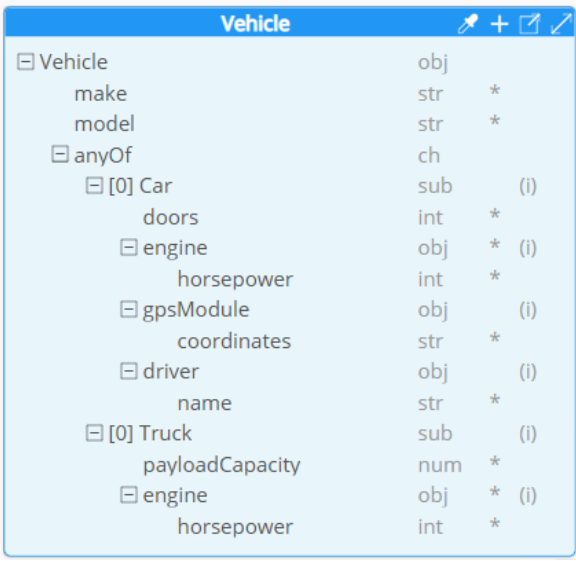Collapse the [0] Truck subschema
This screenshot has width=576, height=561.
[94, 433]
